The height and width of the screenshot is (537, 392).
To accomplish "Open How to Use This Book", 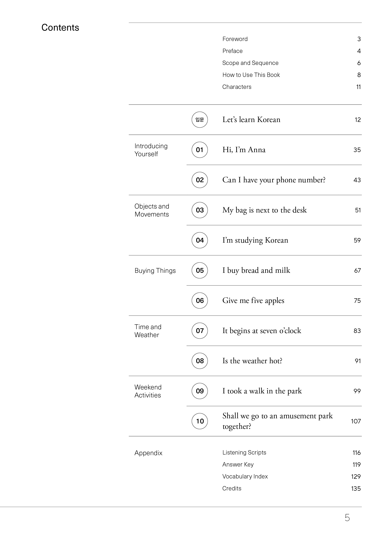I will [251, 75].
